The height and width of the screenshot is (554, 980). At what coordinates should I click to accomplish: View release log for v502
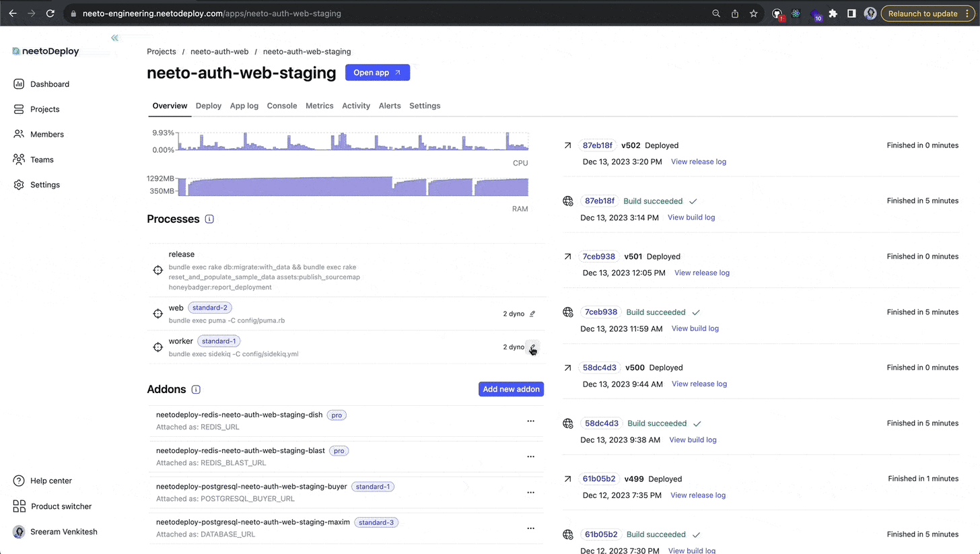tap(699, 162)
